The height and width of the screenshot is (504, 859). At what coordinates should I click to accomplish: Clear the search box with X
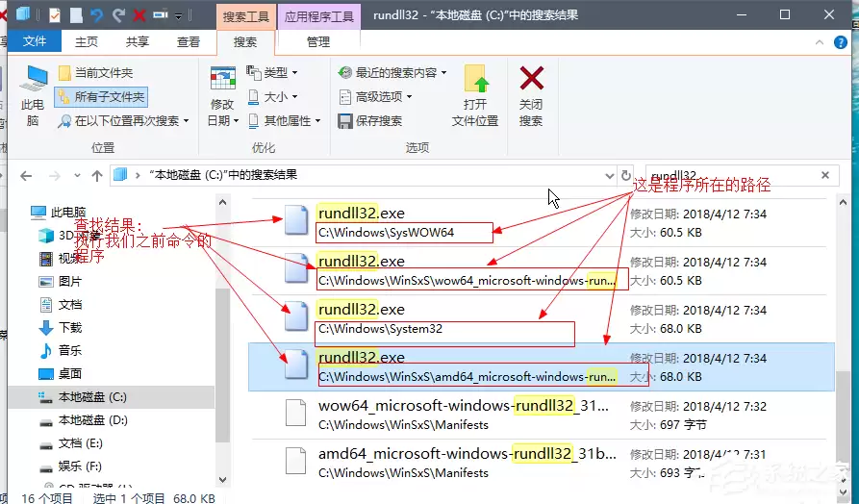[825, 175]
